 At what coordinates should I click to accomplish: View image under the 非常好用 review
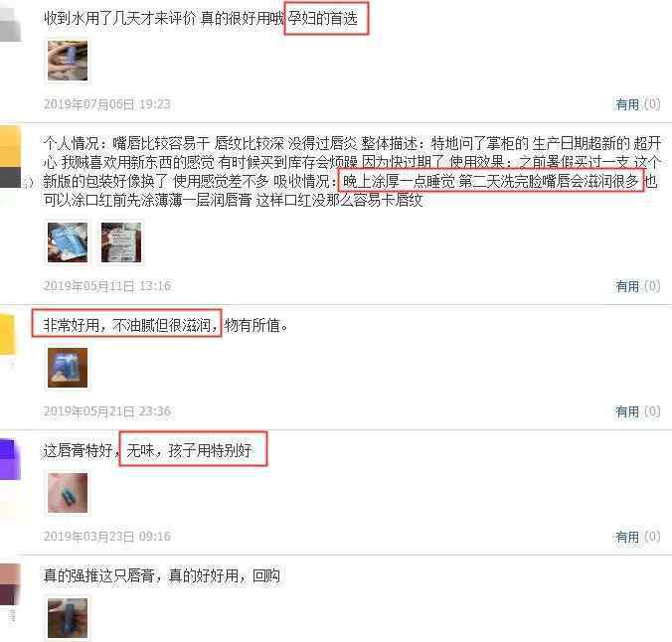coord(68,368)
